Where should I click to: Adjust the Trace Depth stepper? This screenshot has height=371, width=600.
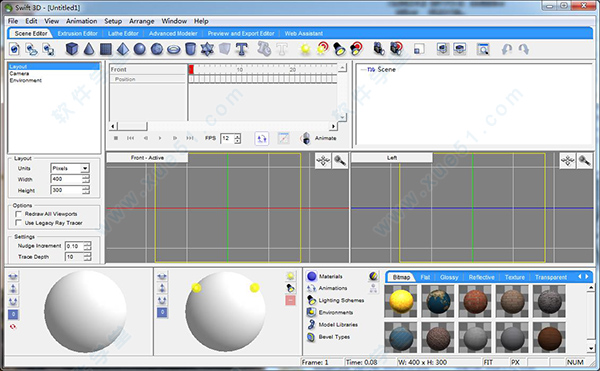tap(88, 257)
